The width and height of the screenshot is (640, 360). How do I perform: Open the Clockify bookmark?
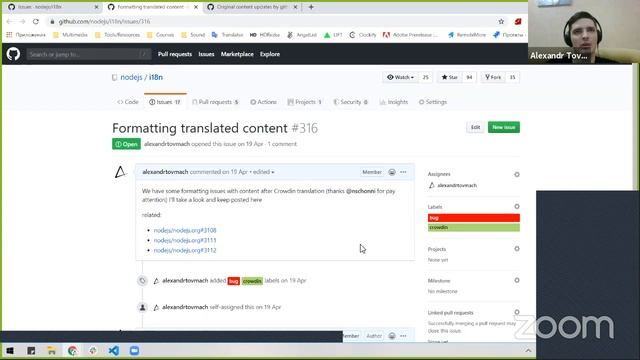363,35
